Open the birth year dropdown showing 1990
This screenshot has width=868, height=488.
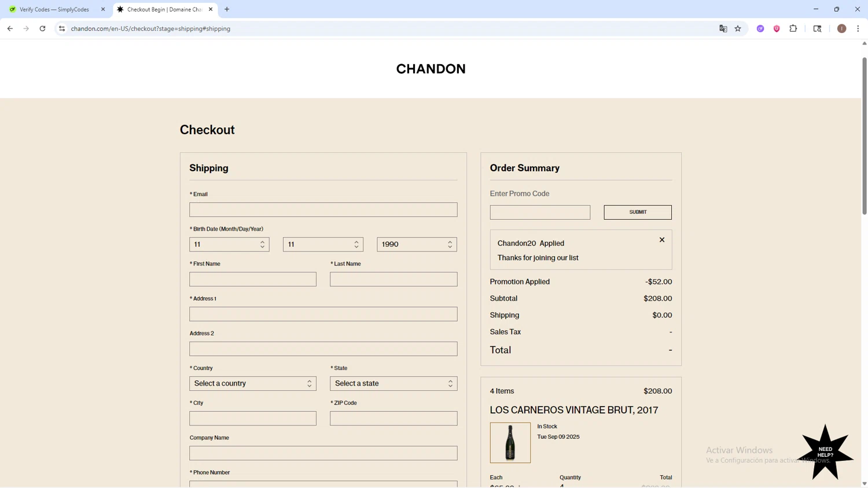[x=417, y=245]
